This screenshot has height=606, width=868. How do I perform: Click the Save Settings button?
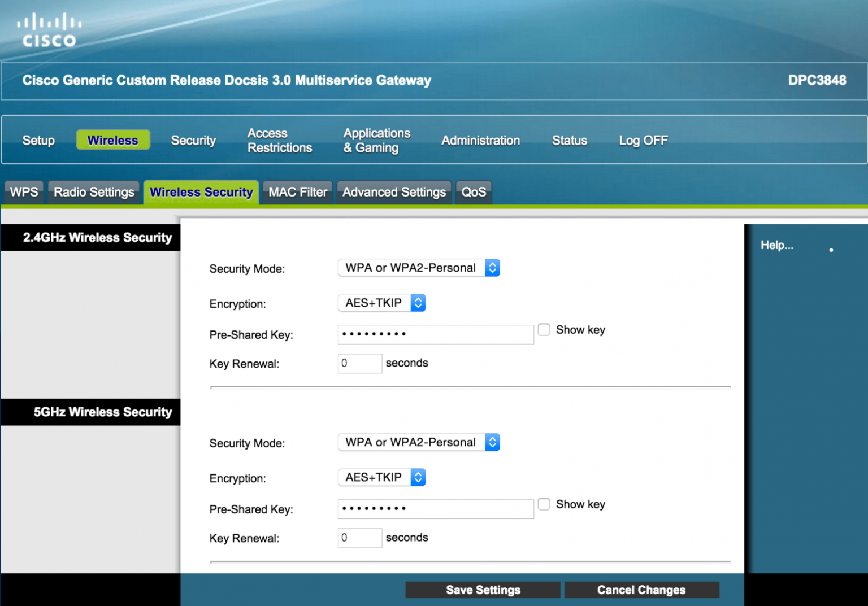[x=482, y=590]
